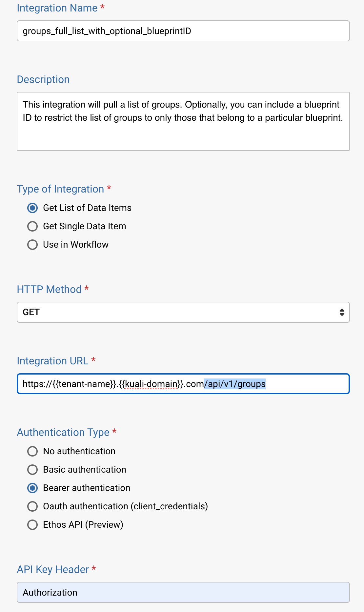
Task: Pick Oauth authentication (client_credentials) option
Action: (32, 506)
